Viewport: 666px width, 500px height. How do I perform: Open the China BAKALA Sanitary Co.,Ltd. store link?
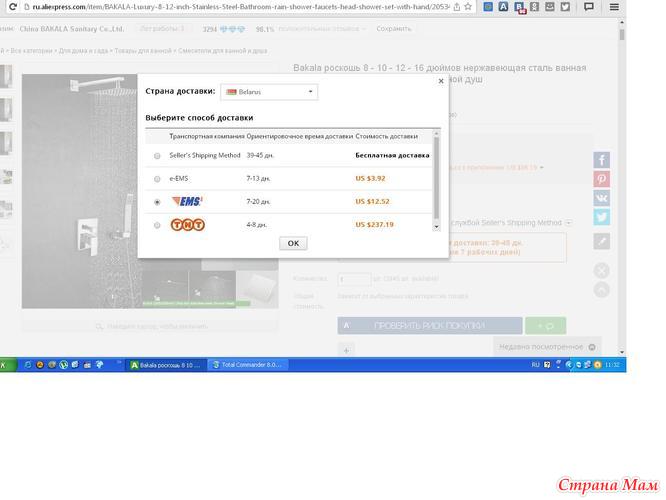[x=72, y=29]
